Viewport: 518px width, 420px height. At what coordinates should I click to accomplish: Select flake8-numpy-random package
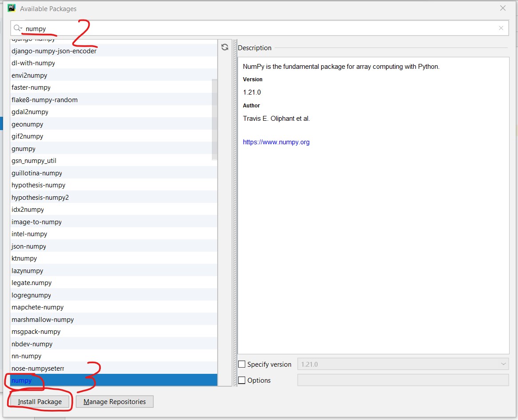click(114, 100)
